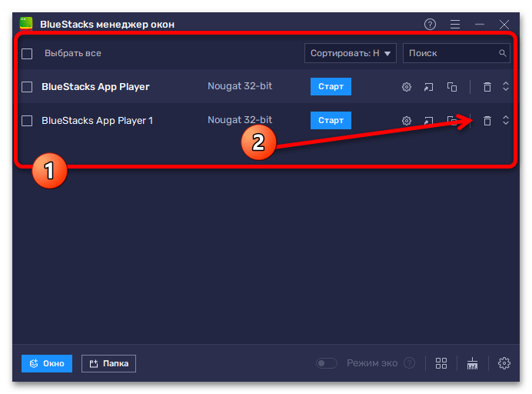Image resolution: width=532 pixels, height=394 pixels.
Task: Delete the BlueStacks App Player instance
Action: [487, 87]
